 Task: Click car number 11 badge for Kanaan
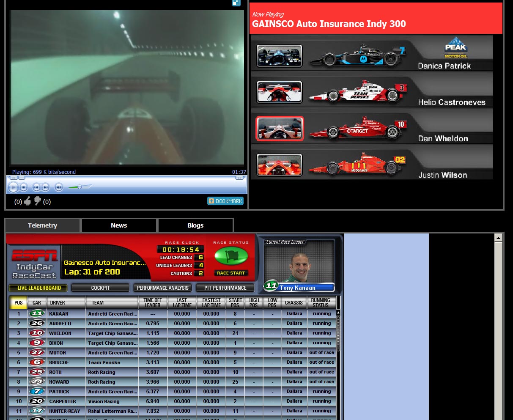[37, 313]
